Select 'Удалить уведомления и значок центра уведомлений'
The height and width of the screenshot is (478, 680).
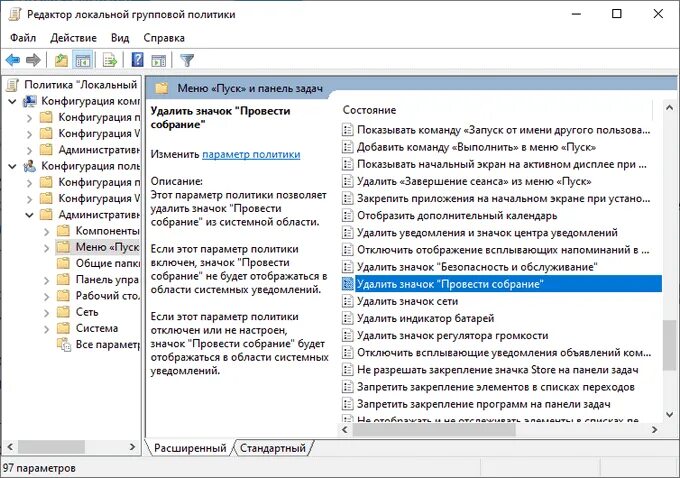click(x=487, y=232)
